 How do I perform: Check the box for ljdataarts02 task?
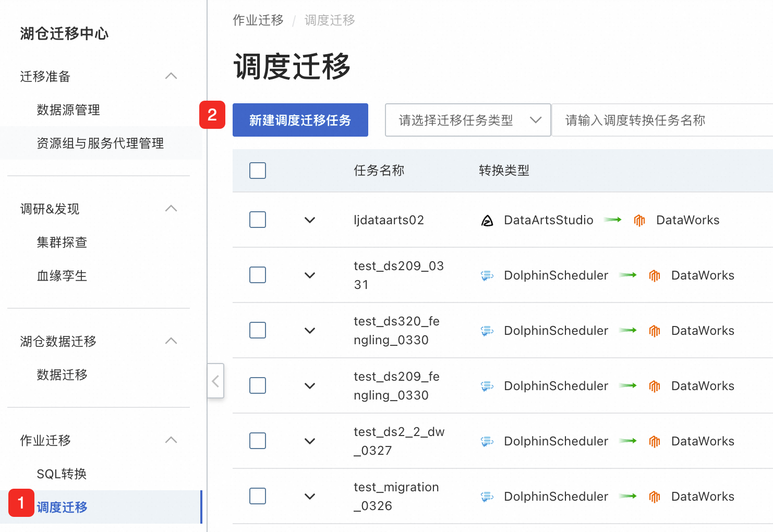tap(258, 220)
